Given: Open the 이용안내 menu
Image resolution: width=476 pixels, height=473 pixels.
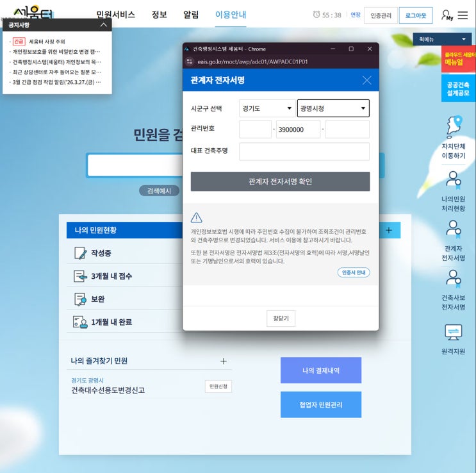Looking at the screenshot, I should click(231, 15).
